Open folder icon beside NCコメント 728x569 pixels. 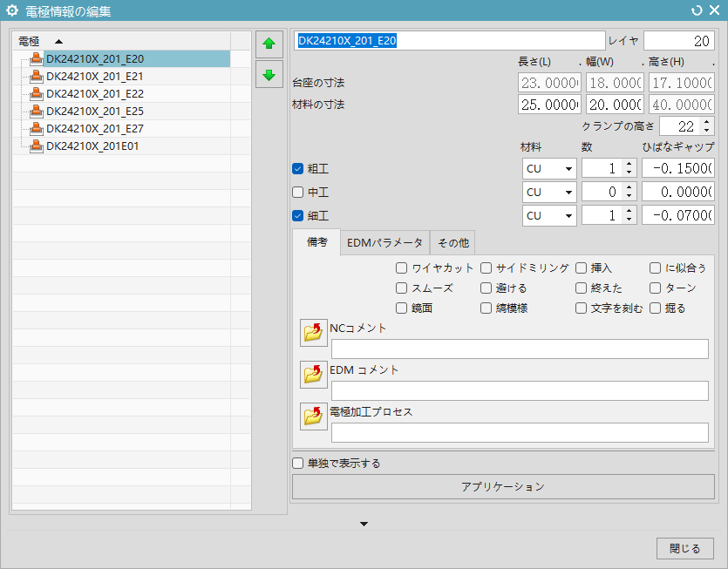pyautogui.click(x=313, y=333)
